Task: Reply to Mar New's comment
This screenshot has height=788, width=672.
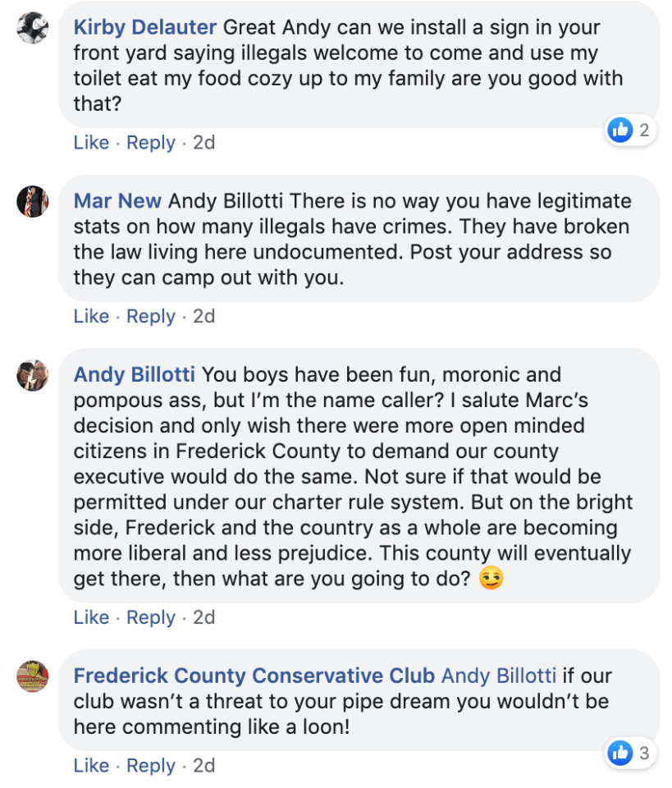Action: (x=151, y=316)
